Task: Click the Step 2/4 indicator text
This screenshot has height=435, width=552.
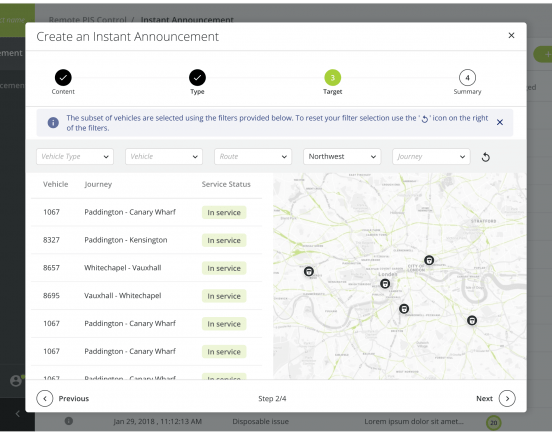Action: click(272, 398)
